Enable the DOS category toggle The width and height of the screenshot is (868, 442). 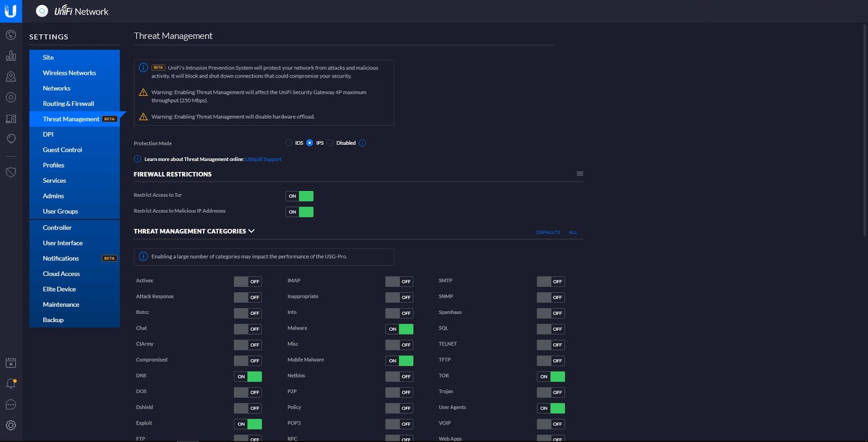[x=248, y=392]
